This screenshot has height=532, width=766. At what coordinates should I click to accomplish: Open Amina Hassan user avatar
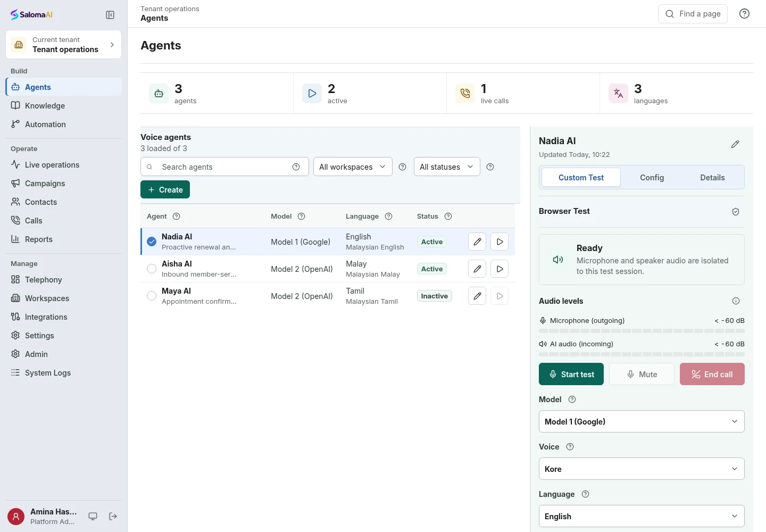tap(16, 516)
